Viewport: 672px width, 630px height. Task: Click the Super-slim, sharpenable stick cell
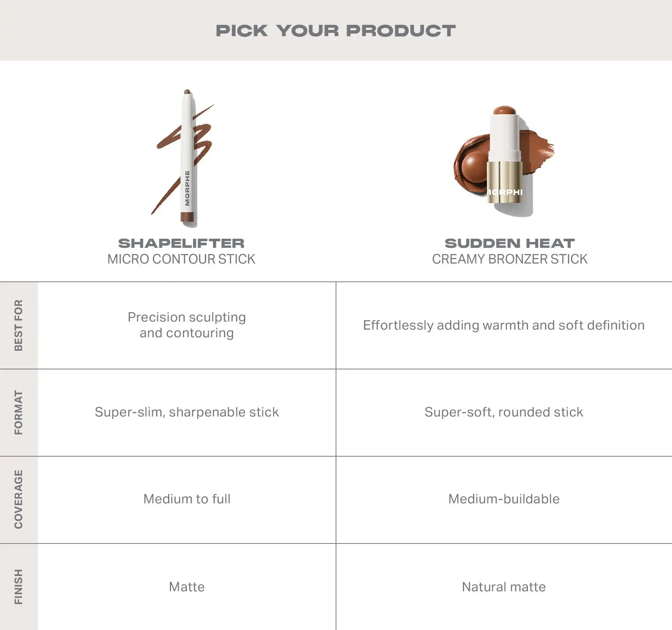pos(187,412)
